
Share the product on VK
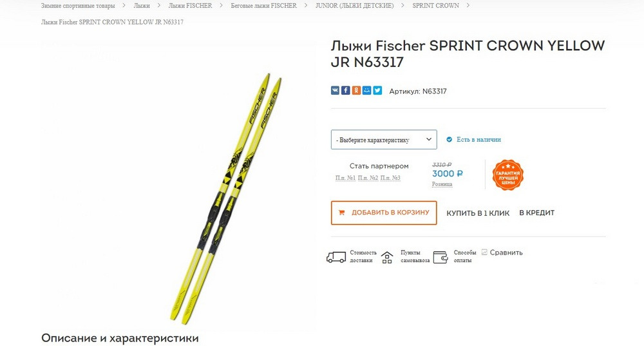point(335,90)
